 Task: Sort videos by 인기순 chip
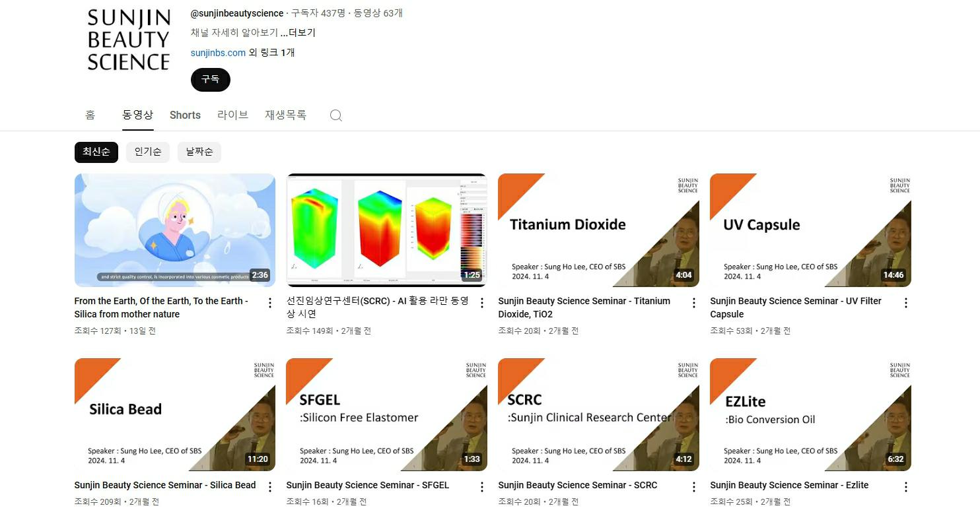click(148, 152)
